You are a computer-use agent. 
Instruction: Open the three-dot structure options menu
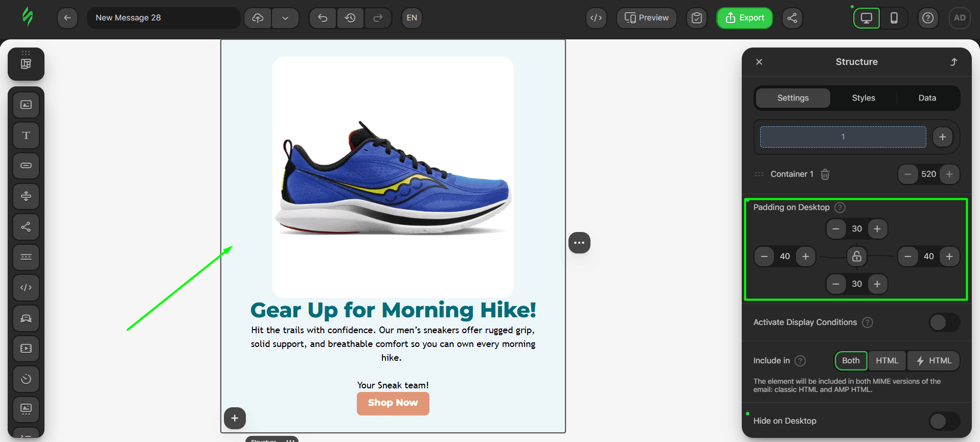(x=579, y=243)
